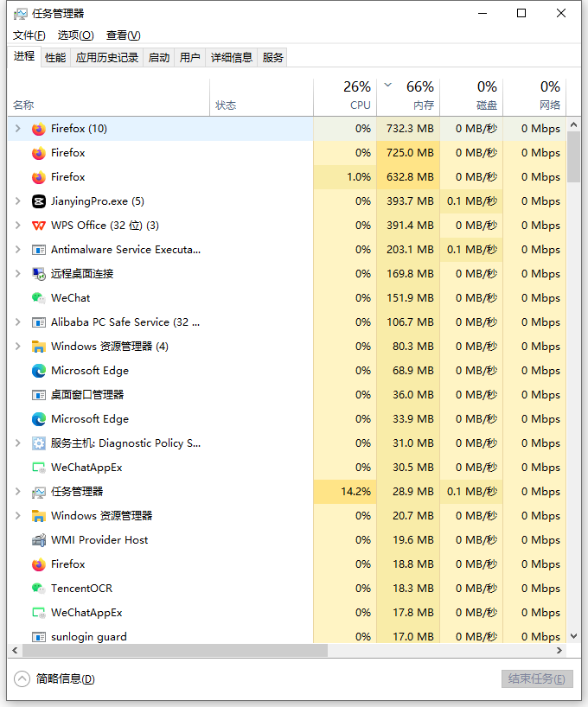Image resolution: width=588 pixels, height=707 pixels.
Task: Sort by the 网络 column header
Action: point(534,96)
